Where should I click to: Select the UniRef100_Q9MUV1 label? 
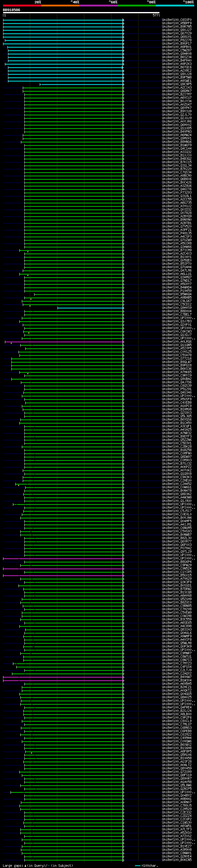[x=177, y=139]
